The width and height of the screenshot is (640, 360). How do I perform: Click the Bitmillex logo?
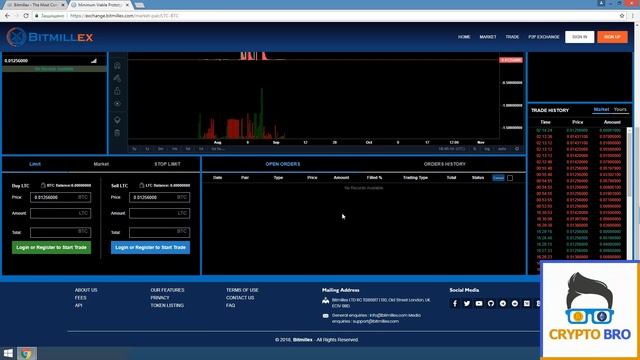tap(50, 37)
